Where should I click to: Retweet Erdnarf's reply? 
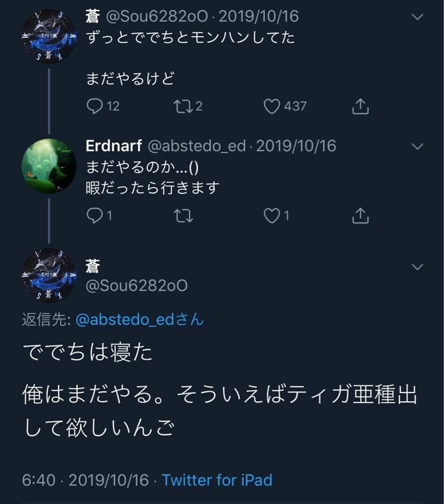coord(183,215)
